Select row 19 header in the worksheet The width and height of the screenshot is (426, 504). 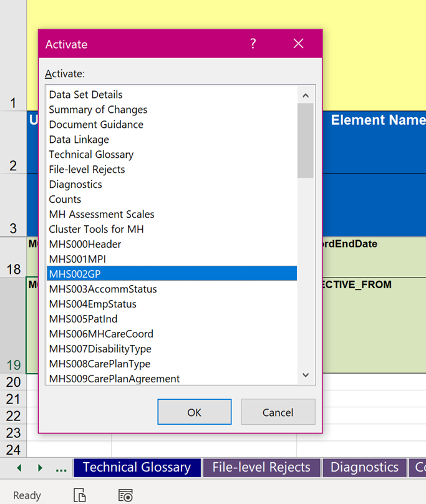(13, 325)
